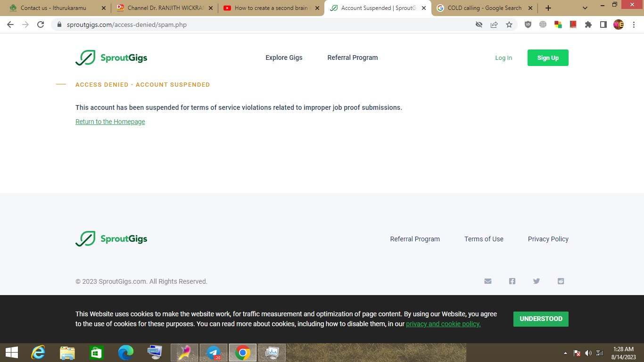Bookmark this page with the star icon
The image size is (644, 362).
coord(509,25)
